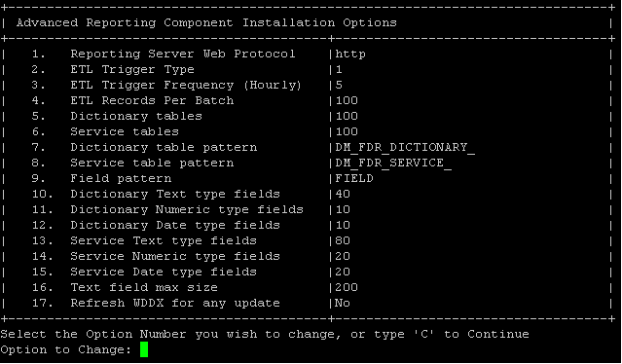Click the value '80' for service text fields
This screenshot has width=622, height=364.
click(343, 240)
